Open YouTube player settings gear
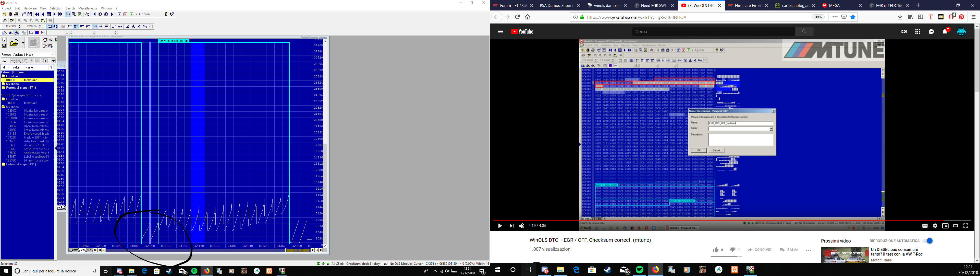Viewport: 980px width, 276px height. [935, 226]
